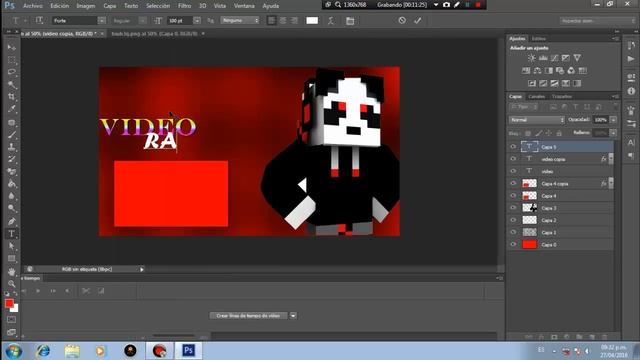The image size is (640, 360).
Task: Open the Normal blend mode dropdown
Action: click(537, 120)
